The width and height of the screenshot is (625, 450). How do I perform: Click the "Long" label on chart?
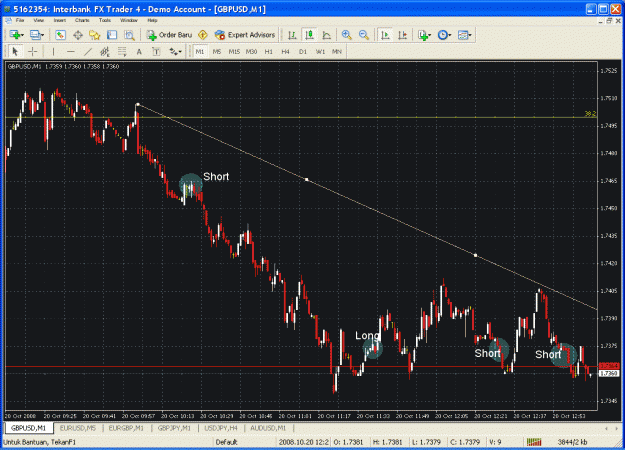pos(367,336)
